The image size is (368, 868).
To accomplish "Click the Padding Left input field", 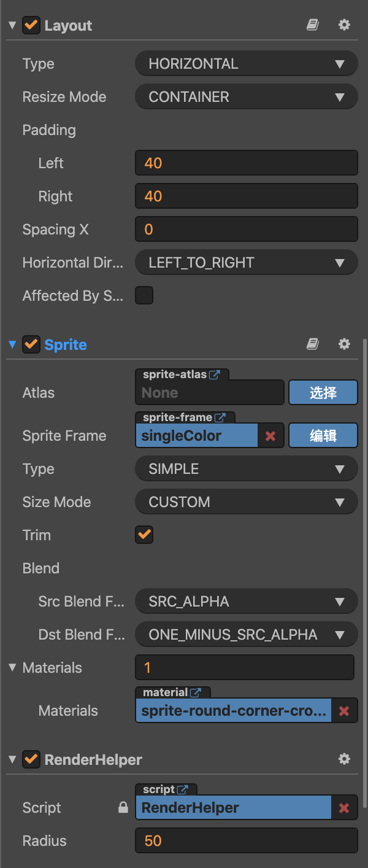I will coord(245,163).
